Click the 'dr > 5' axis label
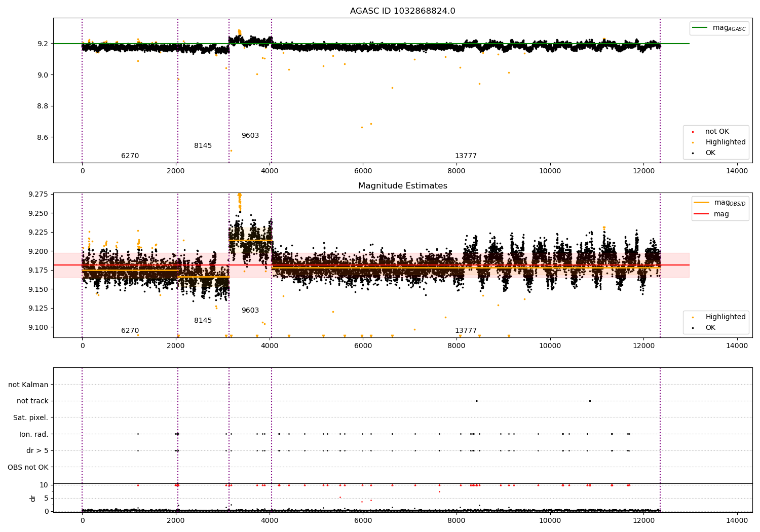The image size is (760, 532). point(37,451)
